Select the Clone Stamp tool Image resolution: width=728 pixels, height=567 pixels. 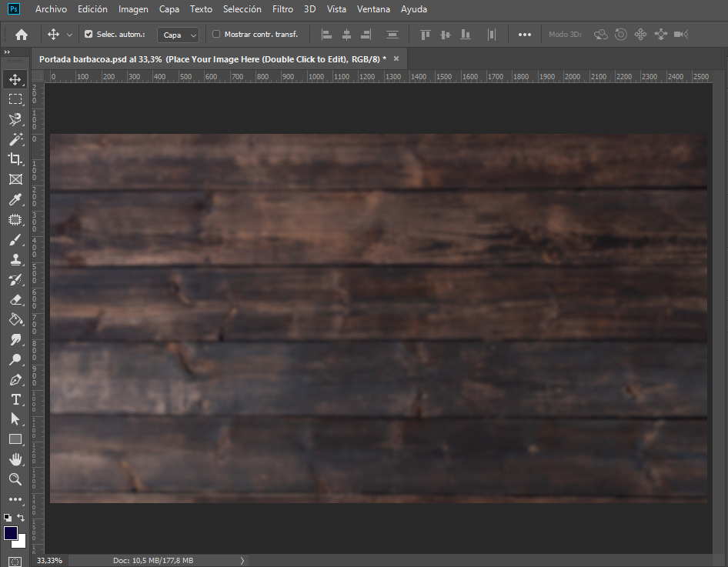pos(15,260)
